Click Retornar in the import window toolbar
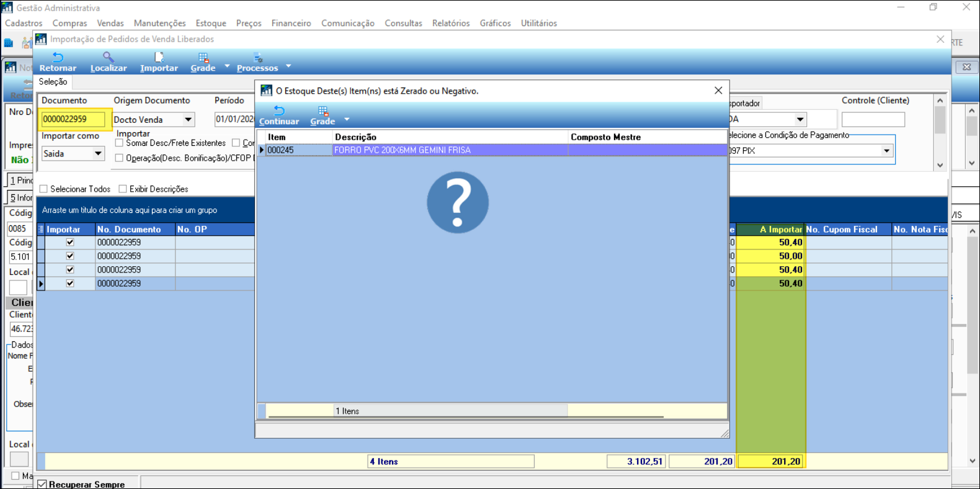This screenshot has width=980, height=489. (58, 62)
